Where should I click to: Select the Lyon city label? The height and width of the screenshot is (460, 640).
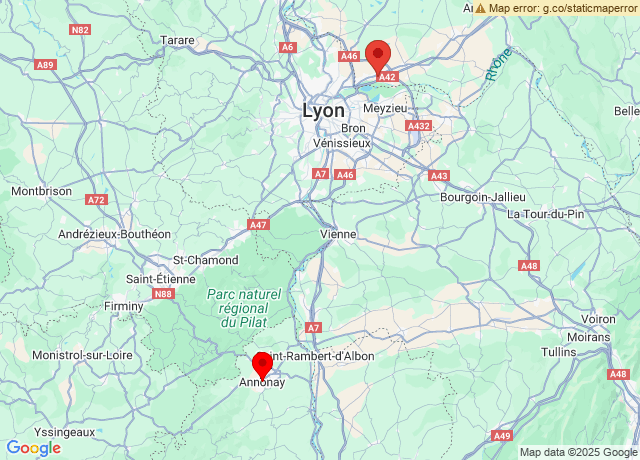tap(323, 111)
